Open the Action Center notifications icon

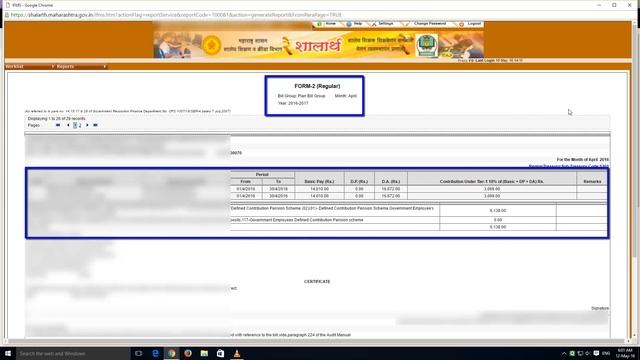point(596,353)
